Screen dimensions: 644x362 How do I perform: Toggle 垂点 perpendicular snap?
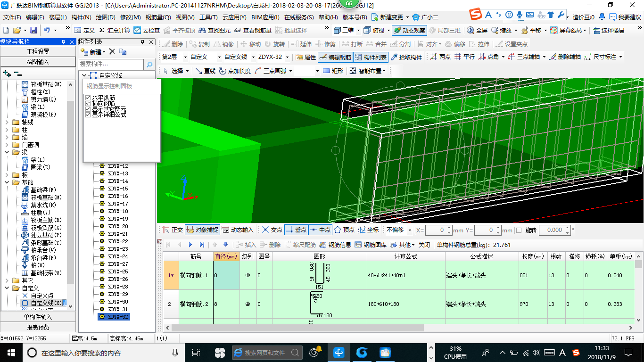click(x=296, y=230)
